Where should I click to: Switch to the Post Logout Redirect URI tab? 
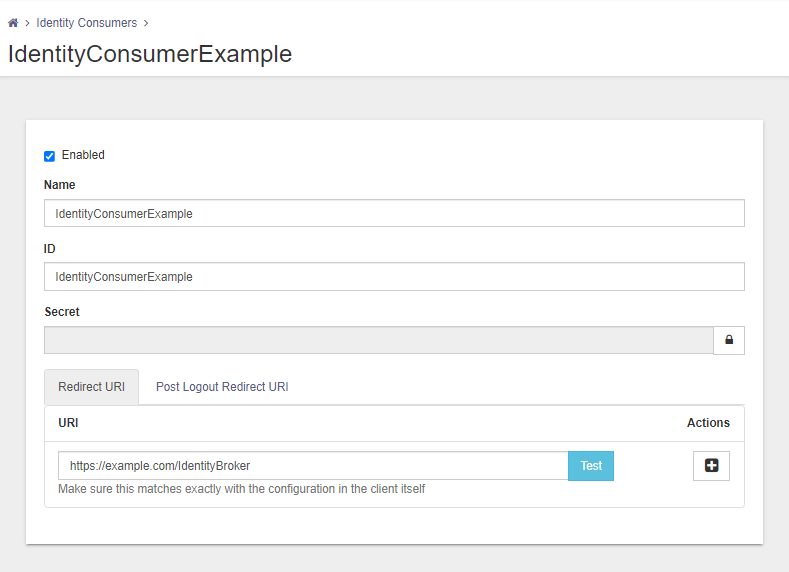pos(222,387)
